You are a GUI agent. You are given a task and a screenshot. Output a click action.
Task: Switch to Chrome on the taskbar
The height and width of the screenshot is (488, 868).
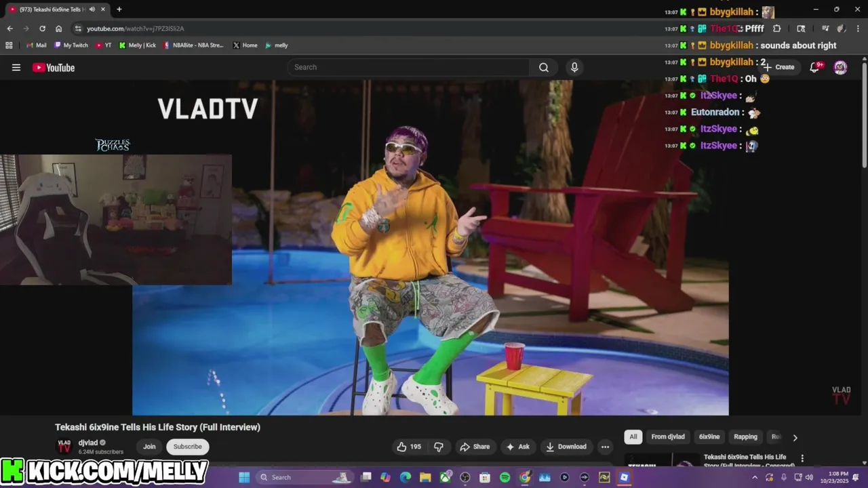(525, 477)
